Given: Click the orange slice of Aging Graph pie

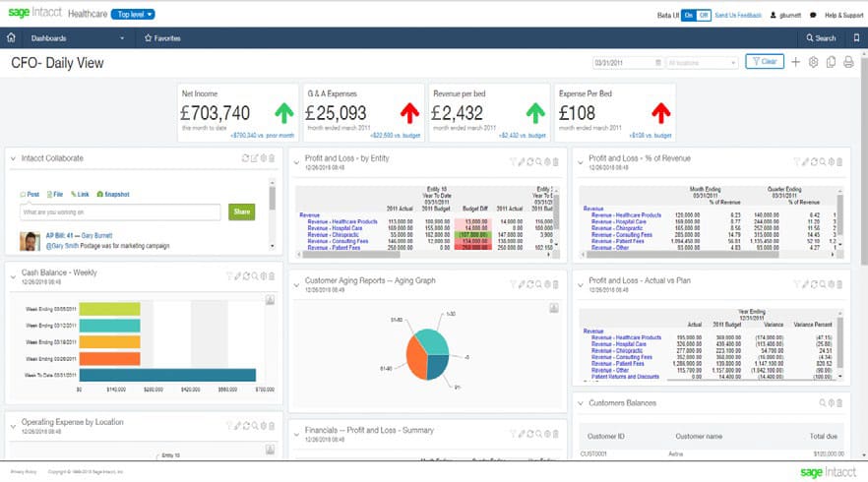Looking at the screenshot, I should click(416, 357).
